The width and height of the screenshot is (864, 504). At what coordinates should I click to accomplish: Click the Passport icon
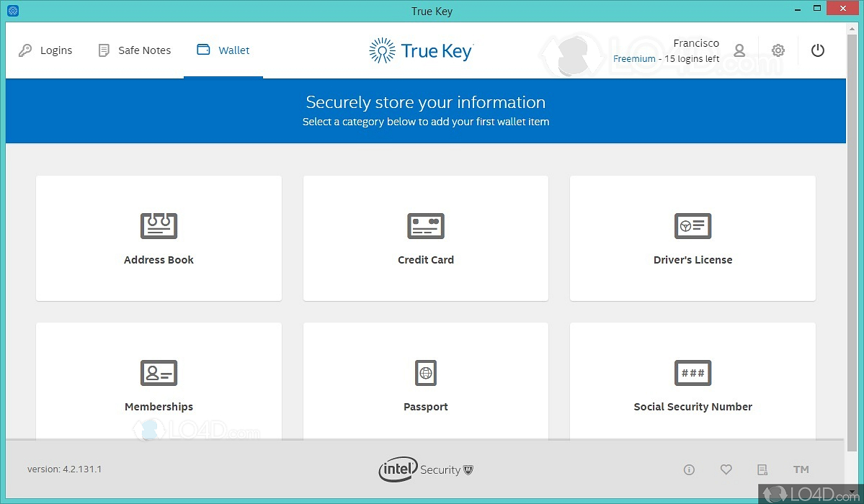426,373
